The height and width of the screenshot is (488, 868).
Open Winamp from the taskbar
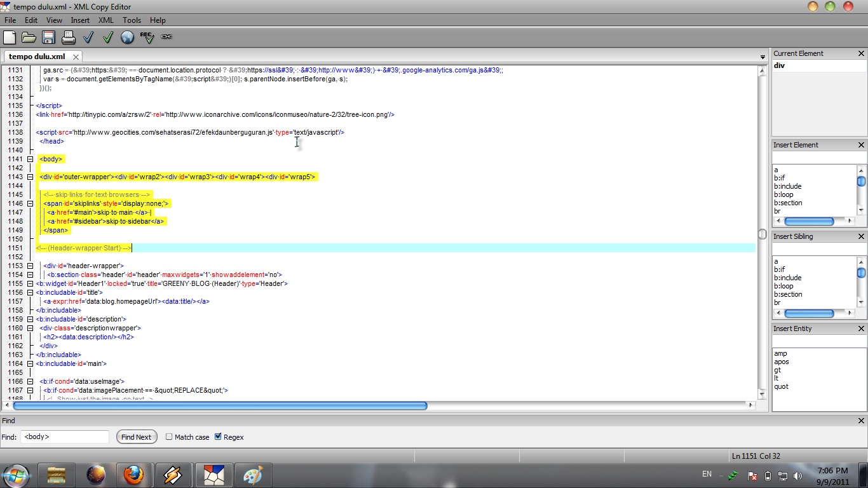tap(173, 475)
